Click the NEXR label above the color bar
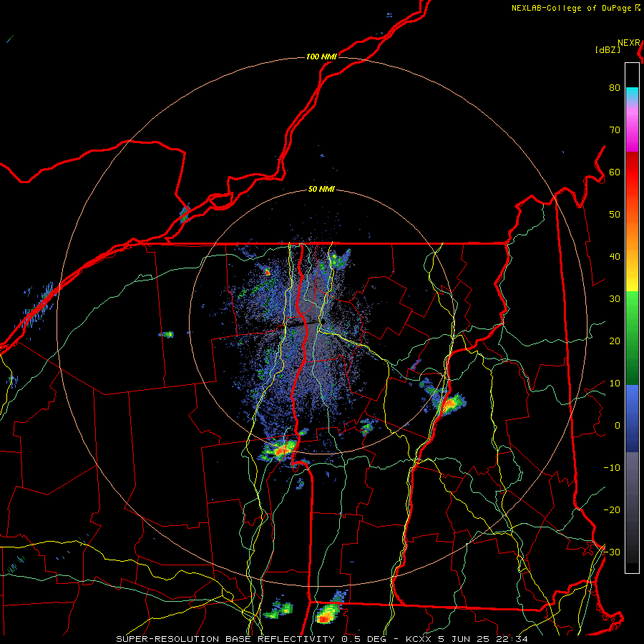Viewport: 644px width, 644px height. point(628,43)
